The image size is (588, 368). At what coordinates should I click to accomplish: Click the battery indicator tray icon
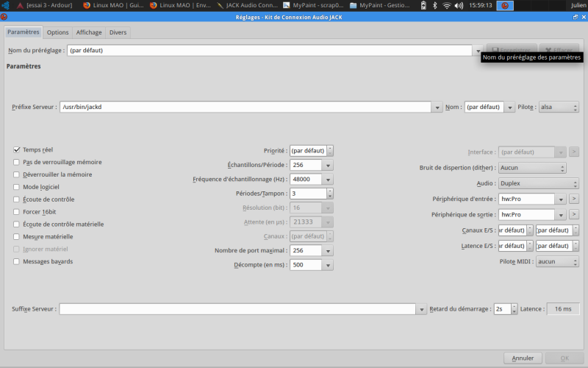(423, 5)
